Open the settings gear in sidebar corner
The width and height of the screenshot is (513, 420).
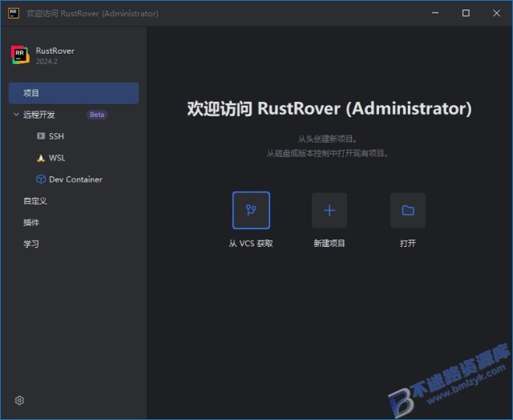(19, 401)
